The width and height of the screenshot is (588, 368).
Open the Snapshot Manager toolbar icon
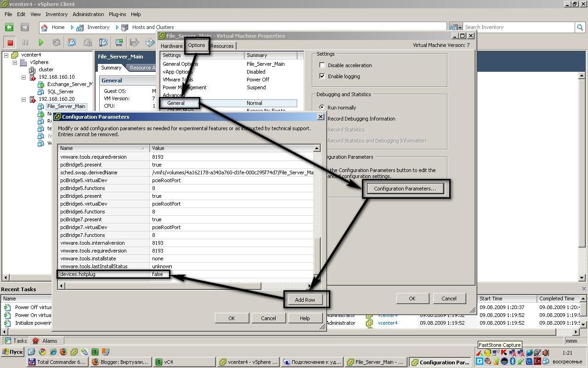pyautogui.click(x=103, y=42)
